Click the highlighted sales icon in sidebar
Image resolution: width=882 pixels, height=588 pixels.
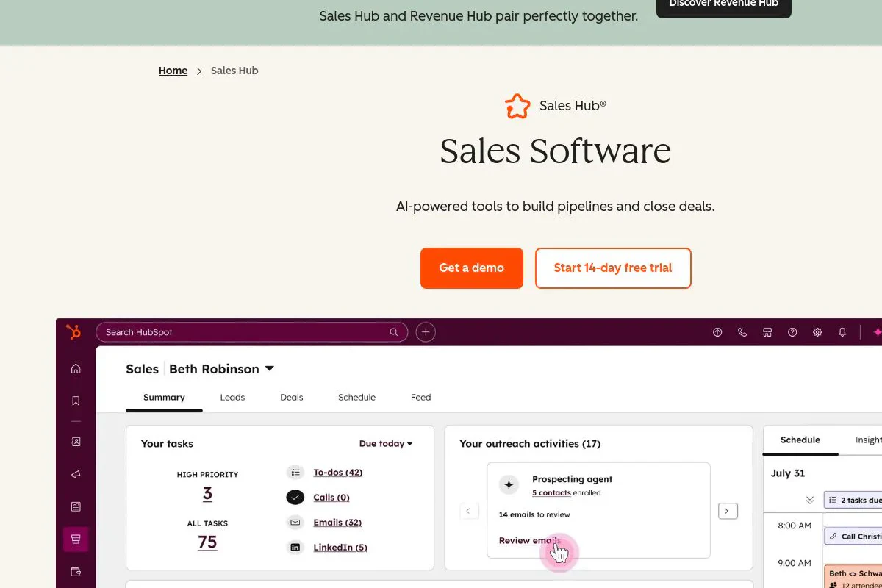[x=76, y=539]
